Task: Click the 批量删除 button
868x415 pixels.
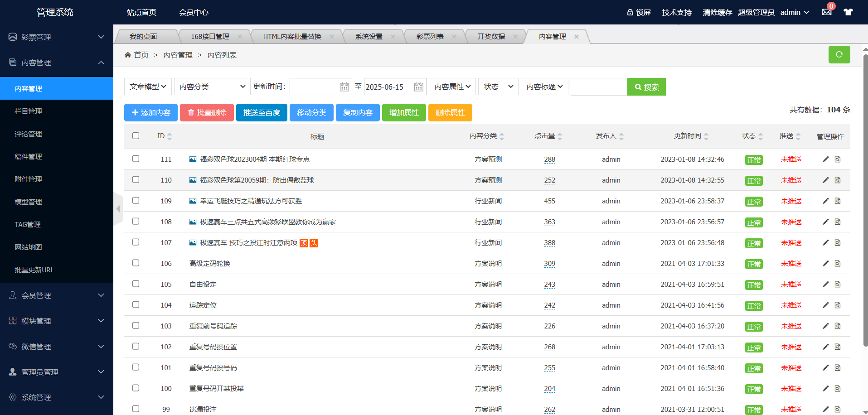Action: (x=207, y=112)
